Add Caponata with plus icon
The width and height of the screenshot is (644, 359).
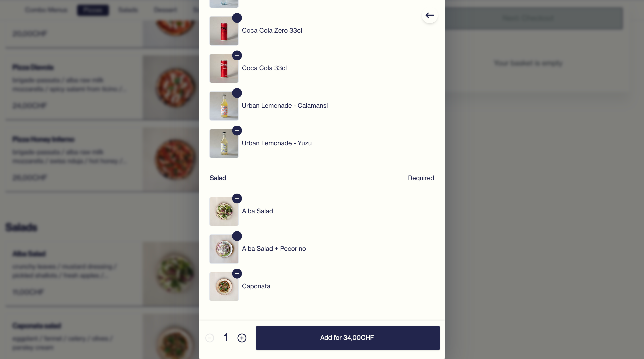tap(237, 274)
